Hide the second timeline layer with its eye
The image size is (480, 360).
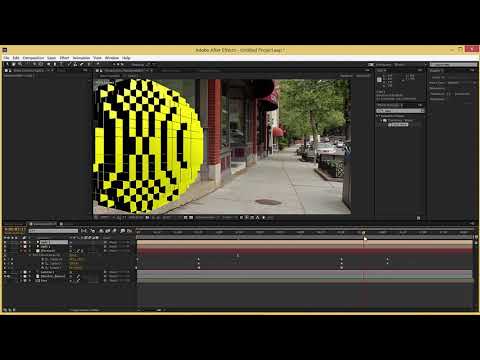pos(5,246)
